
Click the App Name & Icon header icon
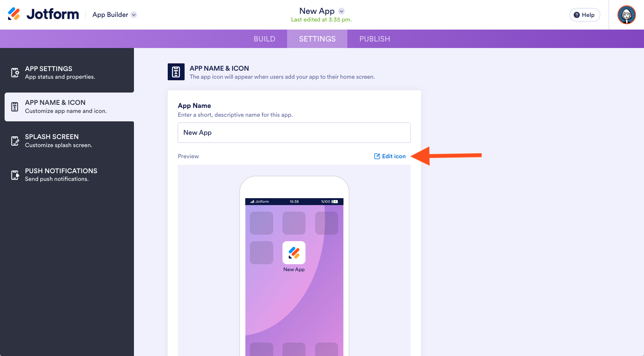tap(176, 72)
